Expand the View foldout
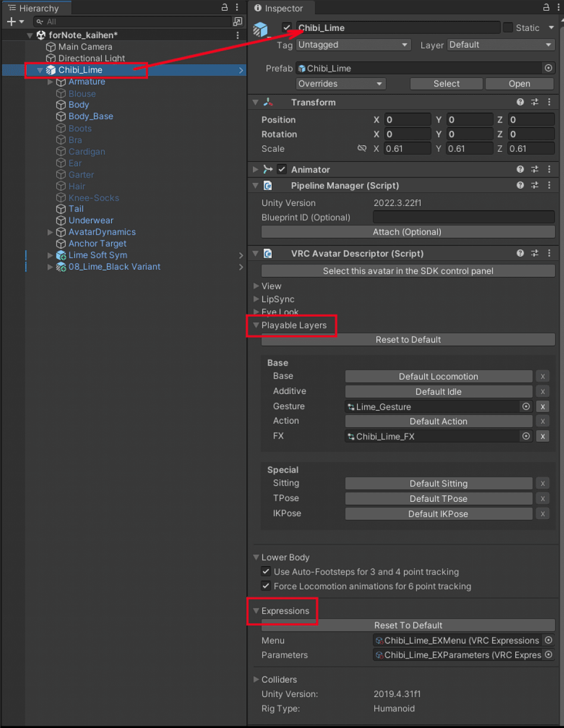 click(x=256, y=286)
